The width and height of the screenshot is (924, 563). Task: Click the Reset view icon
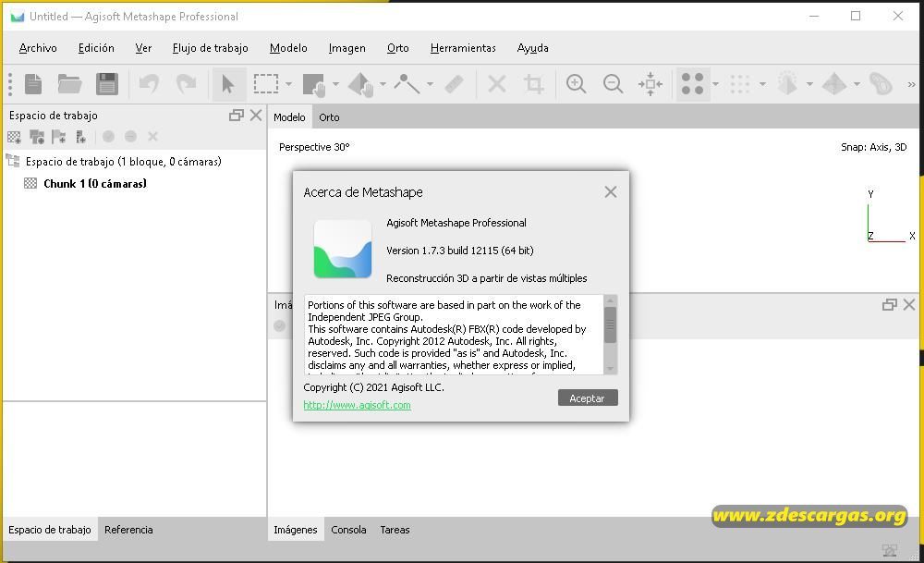tap(650, 84)
